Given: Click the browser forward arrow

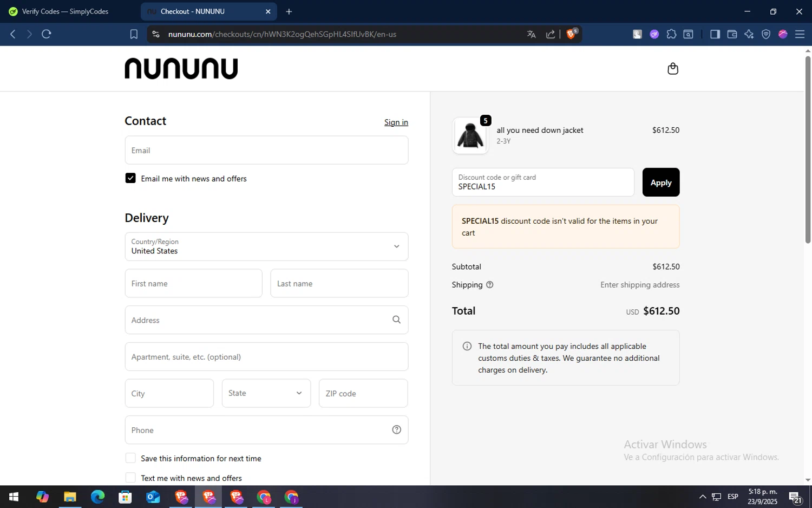Looking at the screenshot, I should coord(29,34).
